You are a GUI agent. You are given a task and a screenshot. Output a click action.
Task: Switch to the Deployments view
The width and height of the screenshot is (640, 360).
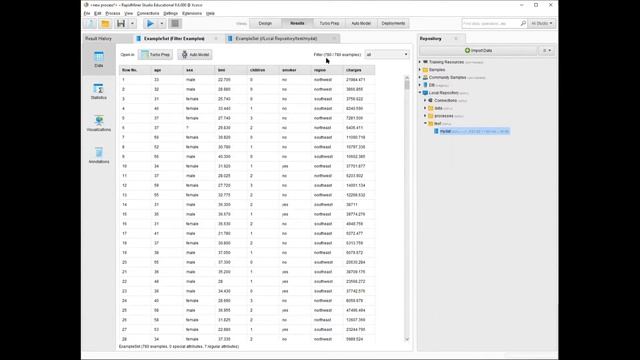393,23
